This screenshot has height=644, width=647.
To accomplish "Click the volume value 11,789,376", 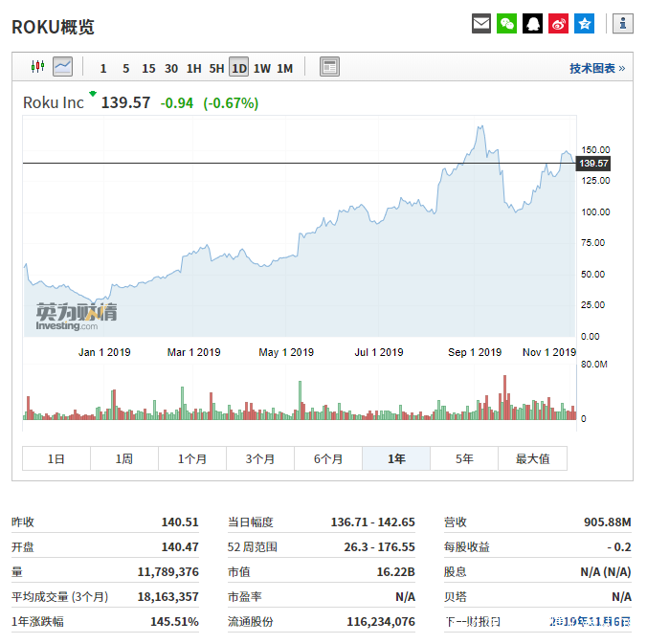I will point(167,572).
